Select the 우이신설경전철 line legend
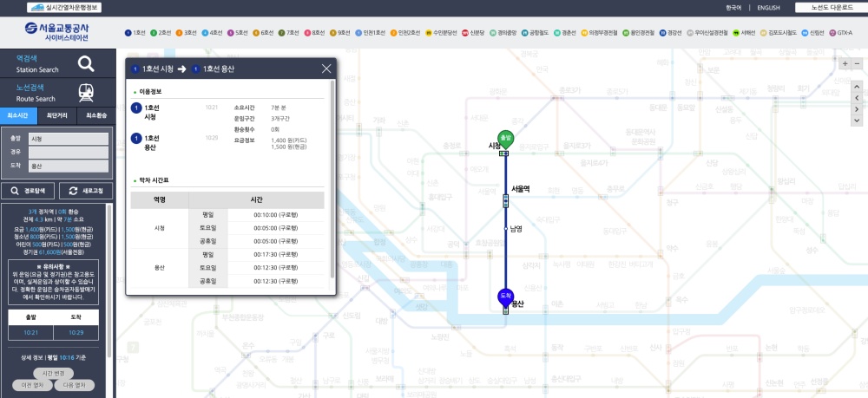 point(707,33)
